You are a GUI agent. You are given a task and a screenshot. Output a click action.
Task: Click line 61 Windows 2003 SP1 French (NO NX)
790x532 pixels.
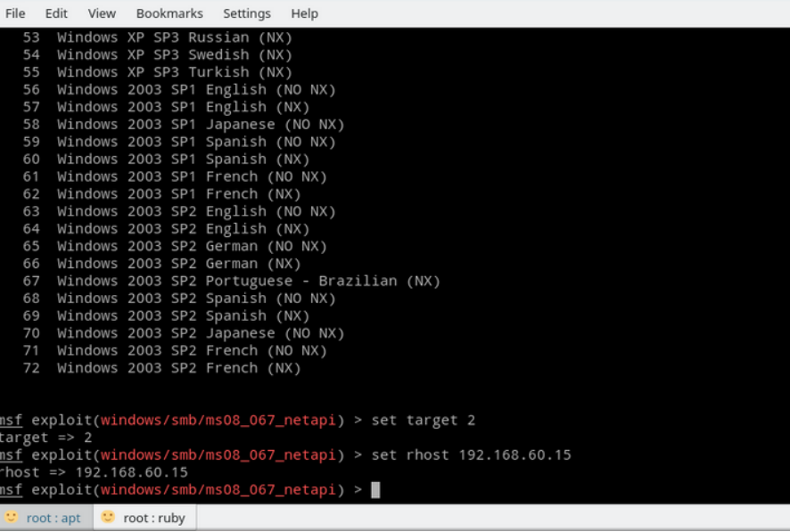point(175,176)
